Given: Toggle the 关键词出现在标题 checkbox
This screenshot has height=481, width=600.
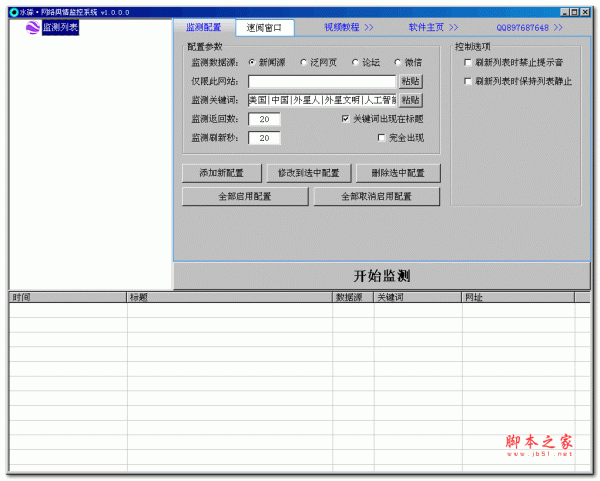Looking at the screenshot, I should click(346, 119).
